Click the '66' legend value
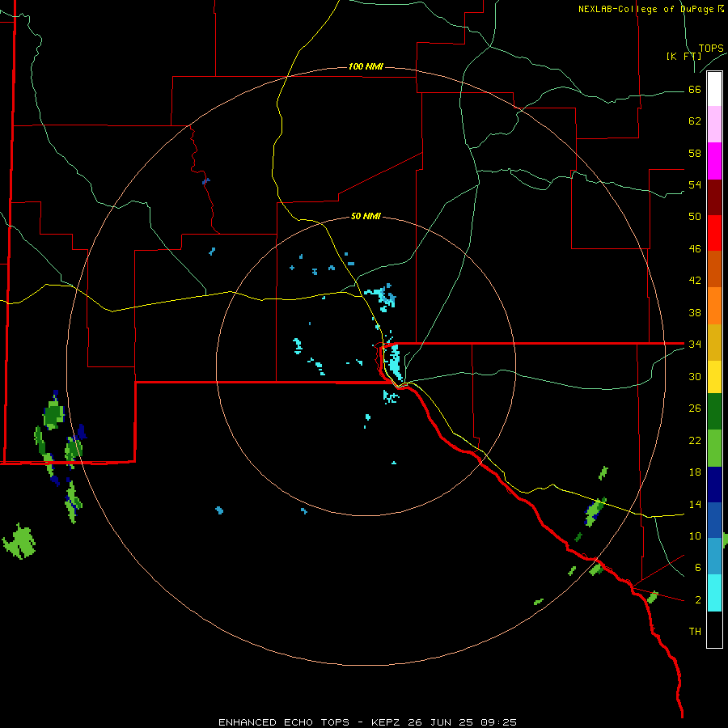Screen dimensions: 728x728 pyautogui.click(x=695, y=90)
